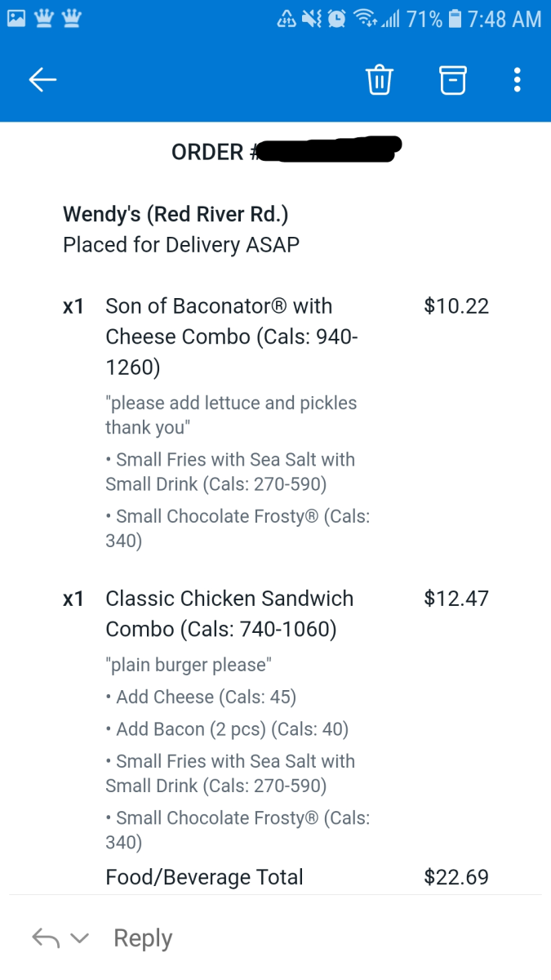Delete this email with trash icon
The height and width of the screenshot is (980, 551).
click(x=380, y=80)
